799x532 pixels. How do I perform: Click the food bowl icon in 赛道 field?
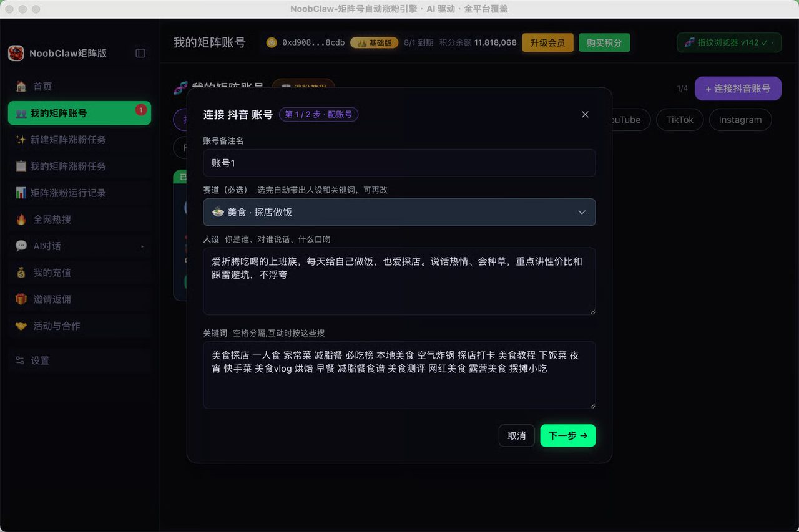(x=218, y=212)
